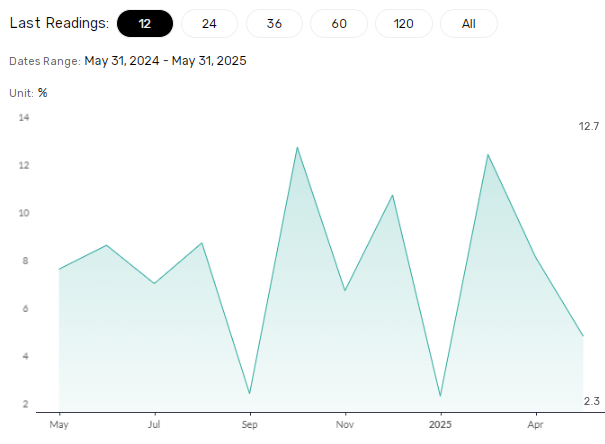Screen dimensions: 605x444
Task: Select the 12 last readings option
Action: (x=145, y=24)
